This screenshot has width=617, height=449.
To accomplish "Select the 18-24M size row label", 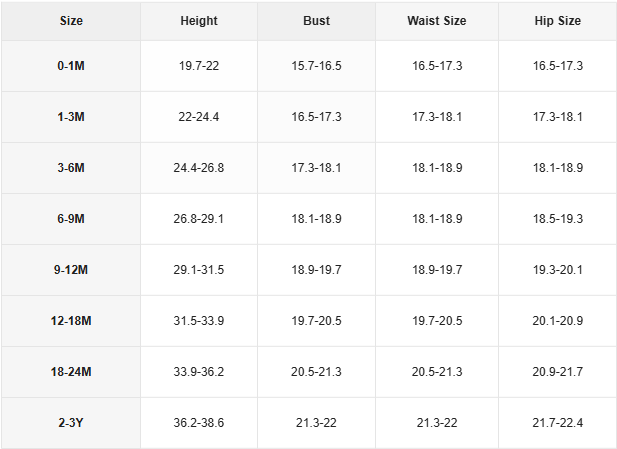I will tap(71, 372).
